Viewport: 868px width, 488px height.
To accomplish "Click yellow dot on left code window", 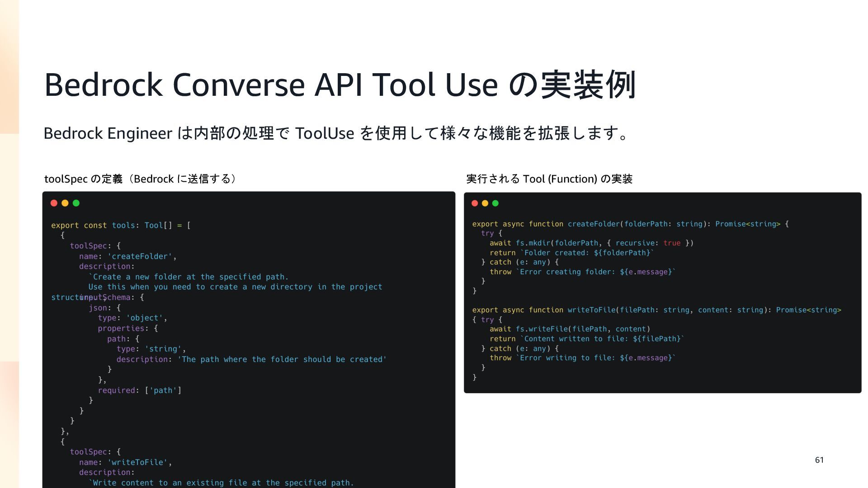I will point(65,203).
